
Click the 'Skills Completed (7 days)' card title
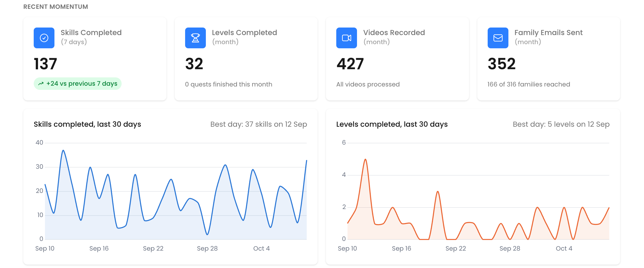(91, 37)
